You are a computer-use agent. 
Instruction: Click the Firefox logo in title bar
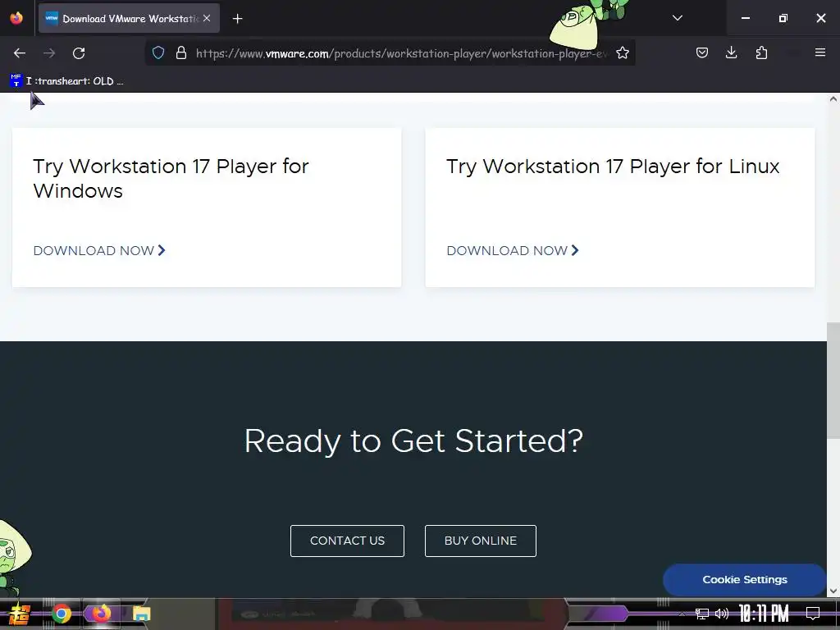pyautogui.click(x=16, y=18)
